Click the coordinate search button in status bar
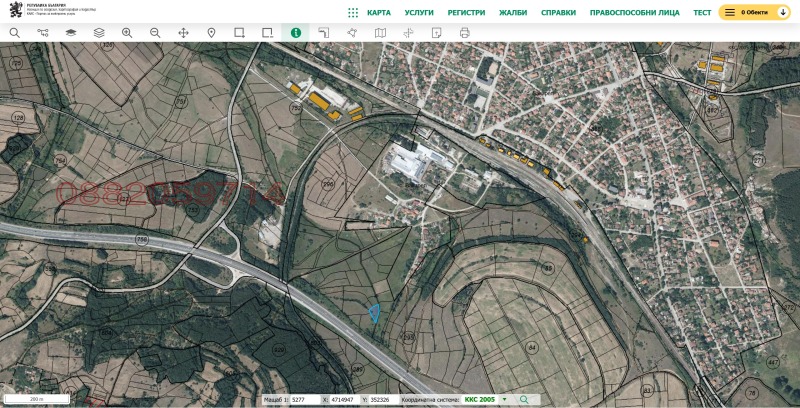Image resolution: width=800 pixels, height=408 pixels. pyautogui.click(x=523, y=400)
